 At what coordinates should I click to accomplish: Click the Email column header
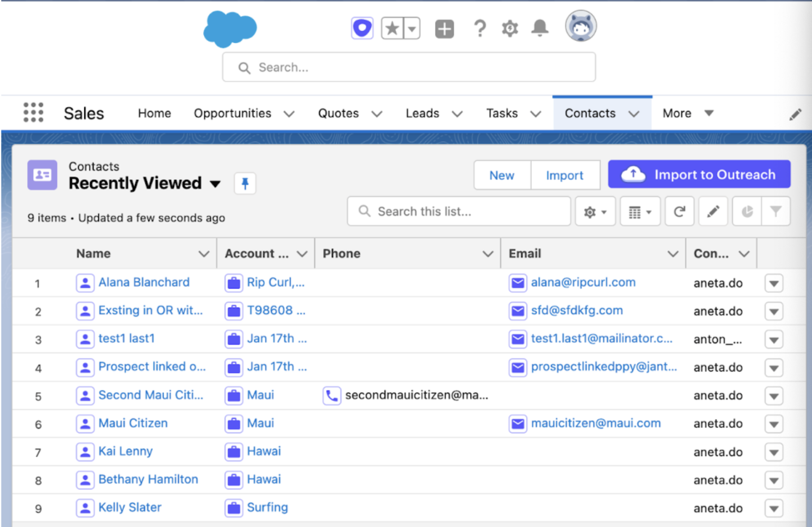coord(525,254)
